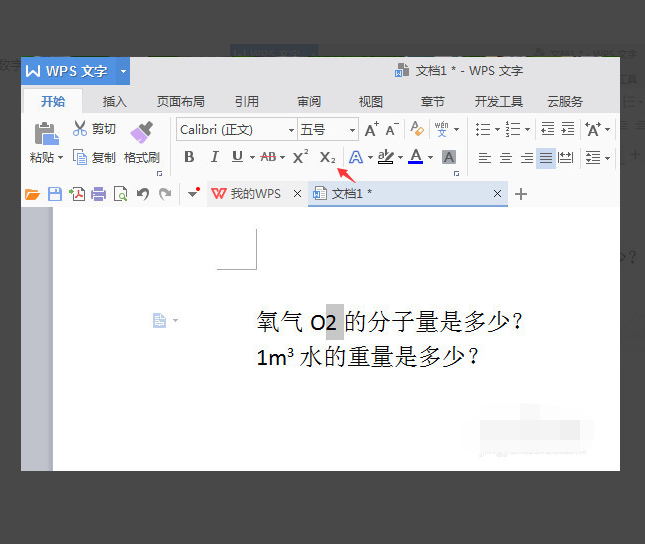The image size is (645, 544).
Task: Open the 页面布局 ribbon tab
Action: pyautogui.click(x=181, y=101)
